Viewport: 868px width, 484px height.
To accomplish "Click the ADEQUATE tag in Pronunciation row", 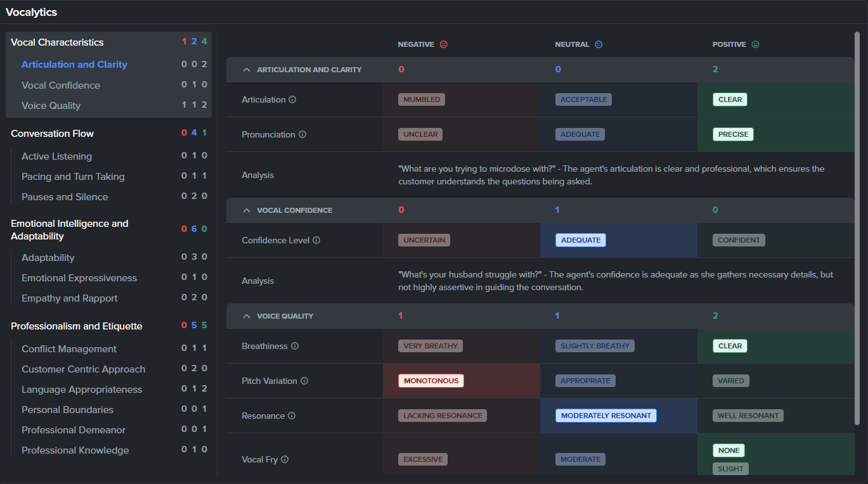I will (x=580, y=134).
